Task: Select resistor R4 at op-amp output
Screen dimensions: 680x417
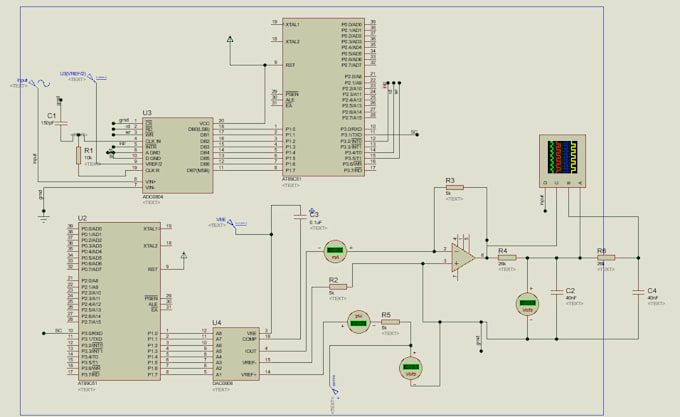Action: pyautogui.click(x=507, y=257)
